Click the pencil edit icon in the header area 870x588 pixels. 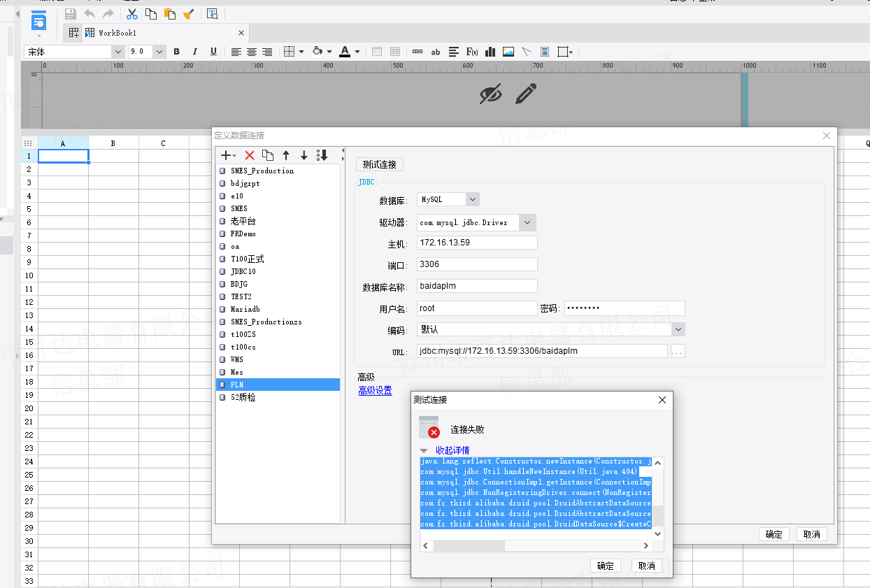click(x=526, y=94)
